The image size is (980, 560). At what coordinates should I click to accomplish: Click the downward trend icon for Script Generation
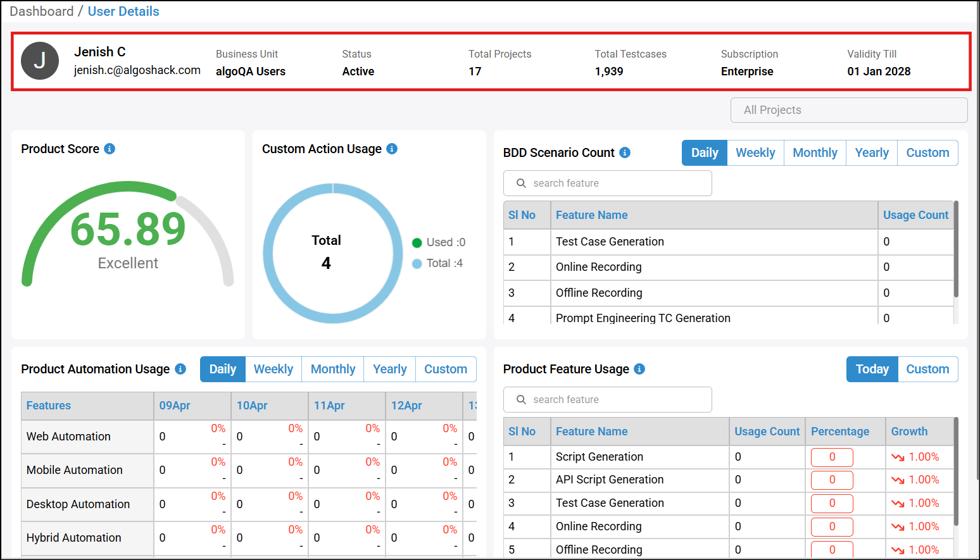click(x=898, y=457)
